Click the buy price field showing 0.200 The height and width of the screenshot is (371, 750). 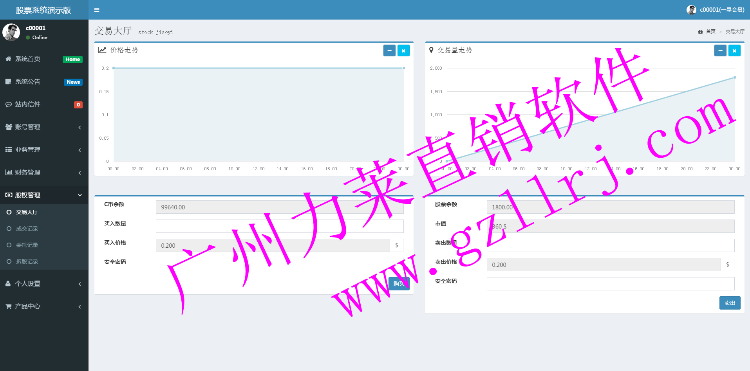pos(273,245)
